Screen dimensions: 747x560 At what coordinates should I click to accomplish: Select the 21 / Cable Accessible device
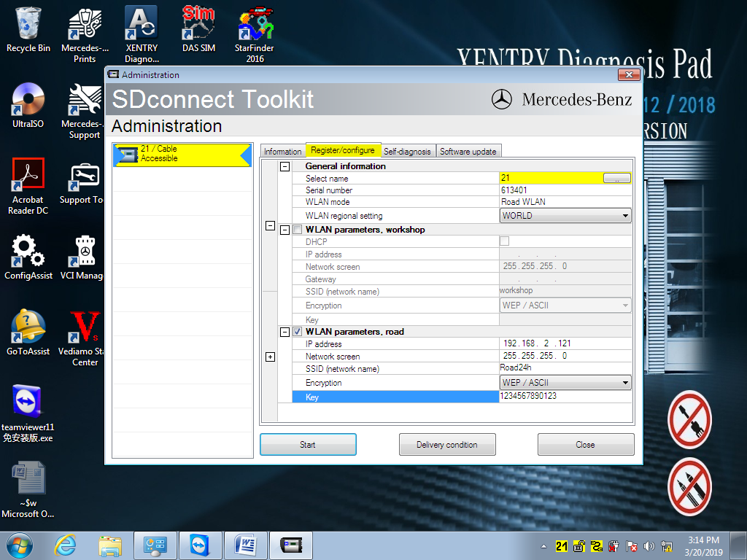(x=182, y=155)
